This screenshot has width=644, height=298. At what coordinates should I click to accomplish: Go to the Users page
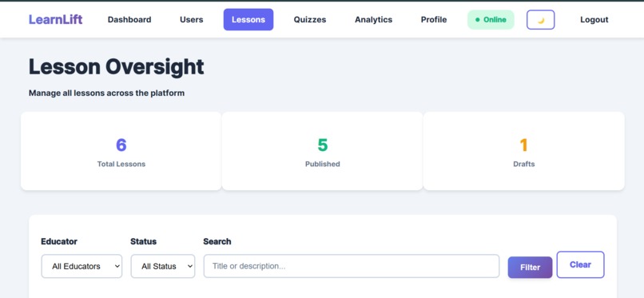tap(192, 20)
